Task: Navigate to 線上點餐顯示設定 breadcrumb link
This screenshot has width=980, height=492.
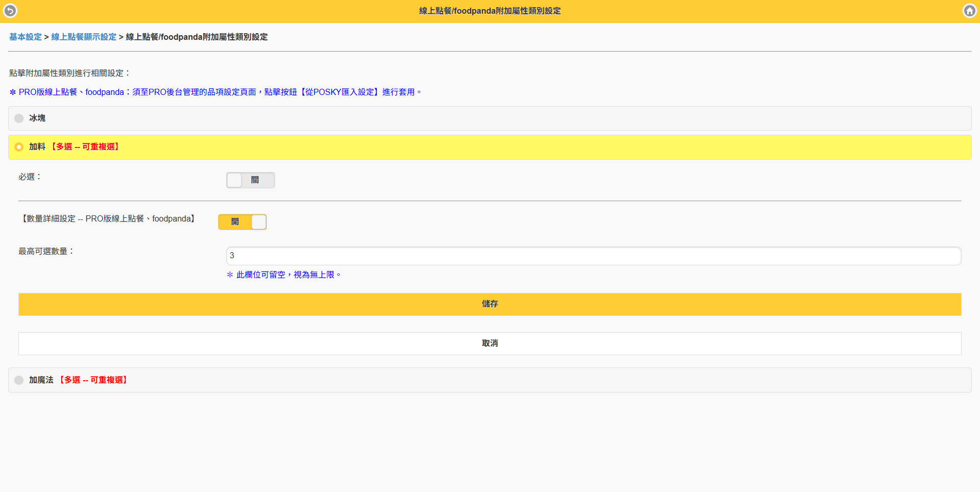Action: coord(84,37)
